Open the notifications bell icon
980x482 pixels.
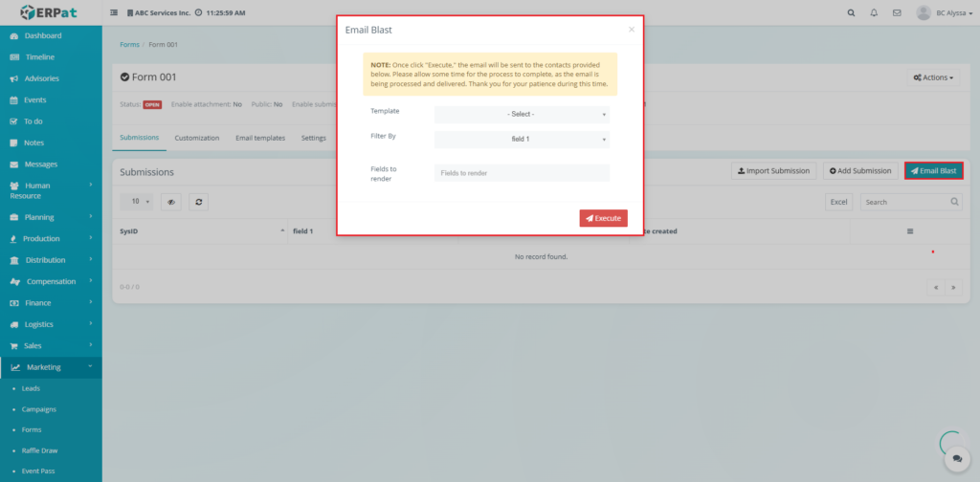click(x=874, y=13)
